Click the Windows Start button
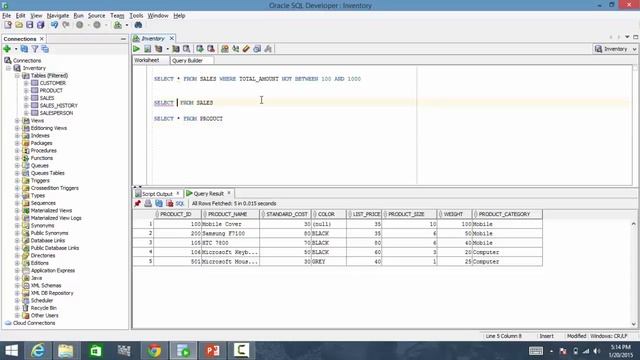This screenshot has width=640, height=360. coord(11,351)
